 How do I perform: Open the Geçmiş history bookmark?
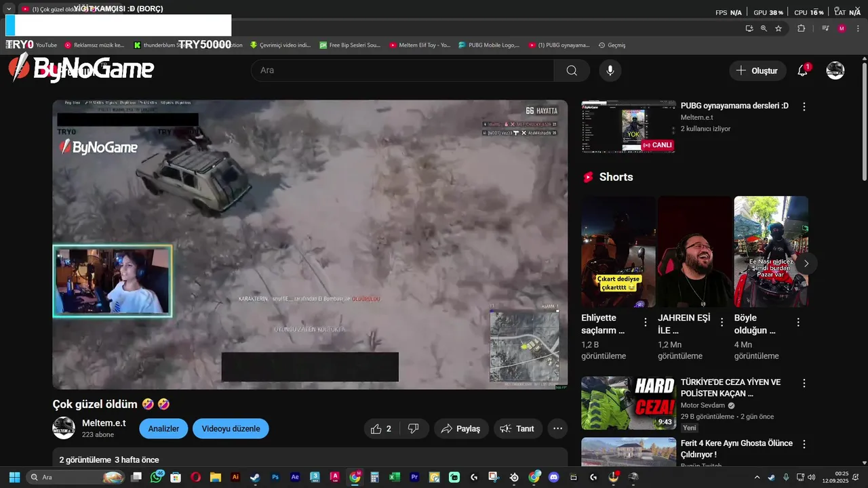point(612,45)
